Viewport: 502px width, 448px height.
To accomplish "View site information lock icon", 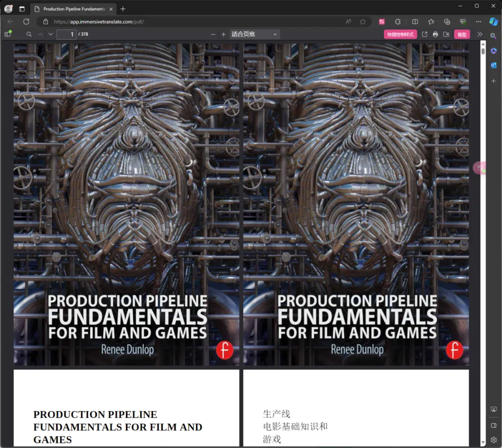I will pos(46,21).
